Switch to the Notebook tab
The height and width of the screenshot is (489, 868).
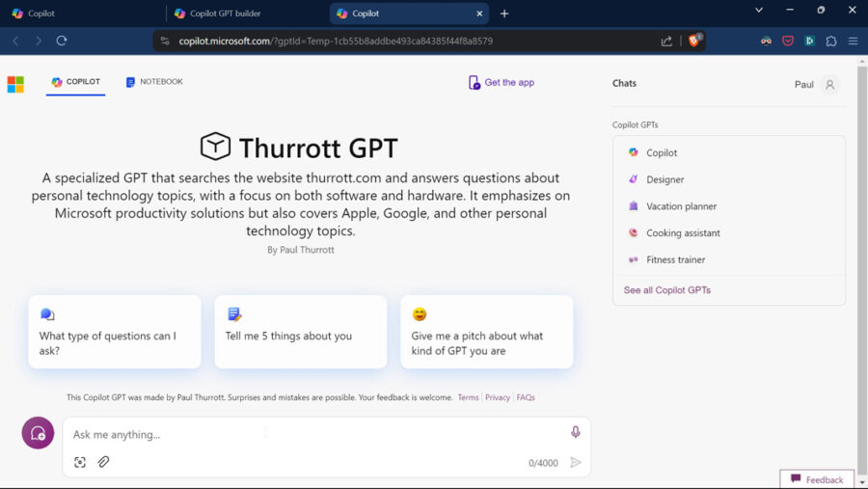154,82
